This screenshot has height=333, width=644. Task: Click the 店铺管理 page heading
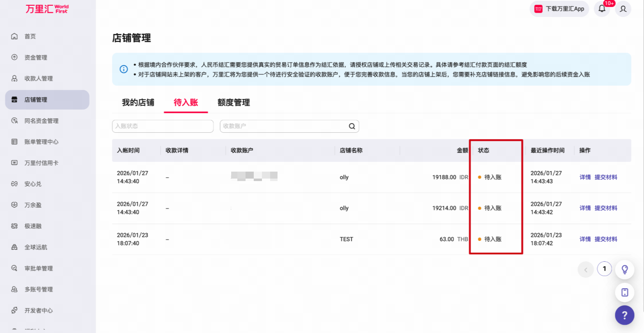pos(132,38)
